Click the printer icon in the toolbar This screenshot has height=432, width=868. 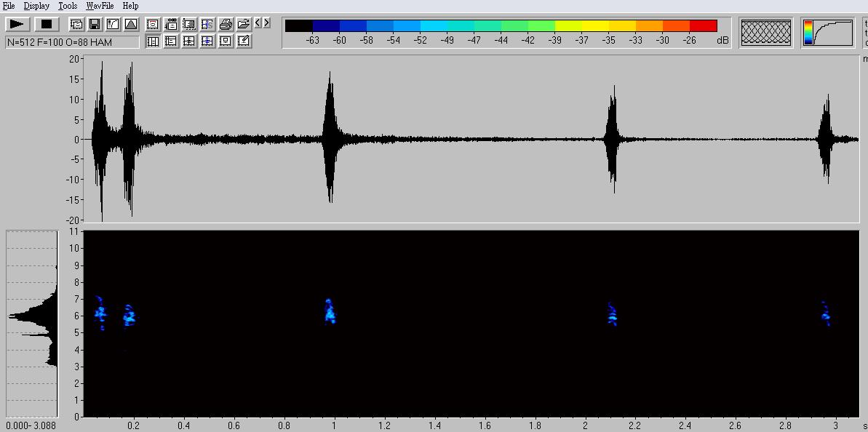(x=226, y=25)
